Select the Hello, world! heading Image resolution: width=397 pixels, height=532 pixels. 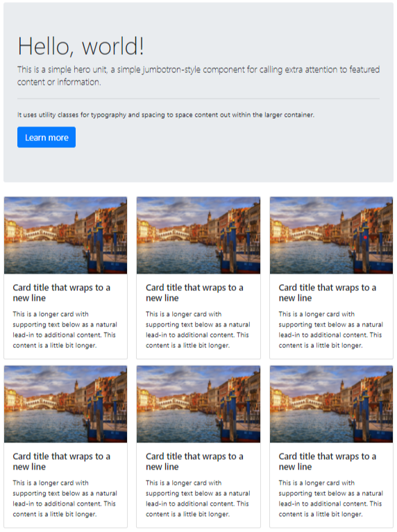81,46
